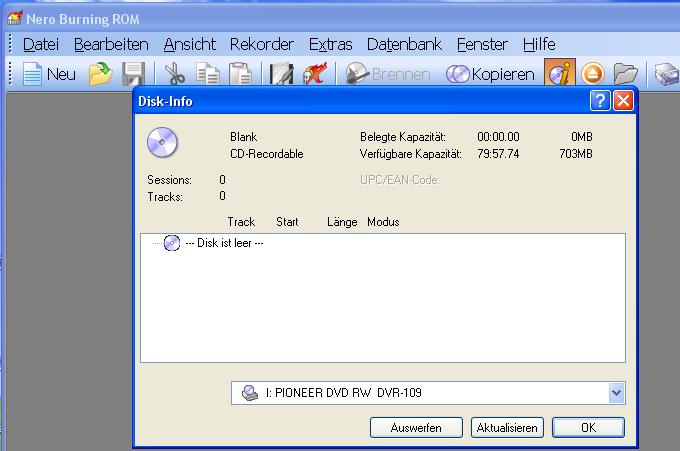Click the Track column header
Image resolution: width=680 pixels, height=451 pixels.
[241, 222]
